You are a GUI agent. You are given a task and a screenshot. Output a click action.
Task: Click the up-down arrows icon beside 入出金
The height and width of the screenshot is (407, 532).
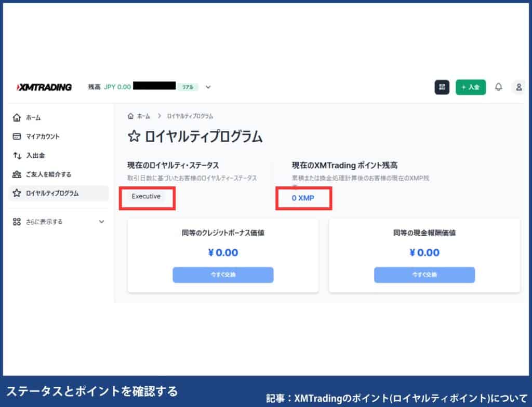17,155
